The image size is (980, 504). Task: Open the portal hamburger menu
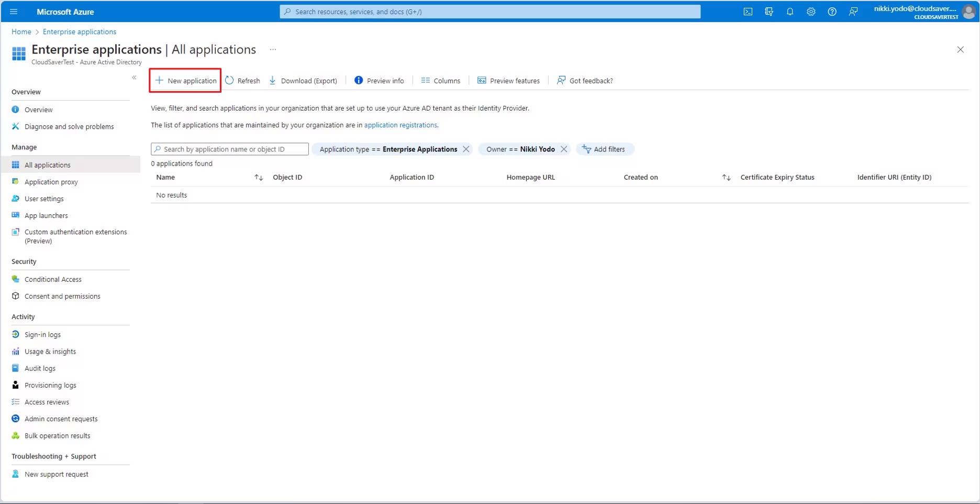click(14, 12)
